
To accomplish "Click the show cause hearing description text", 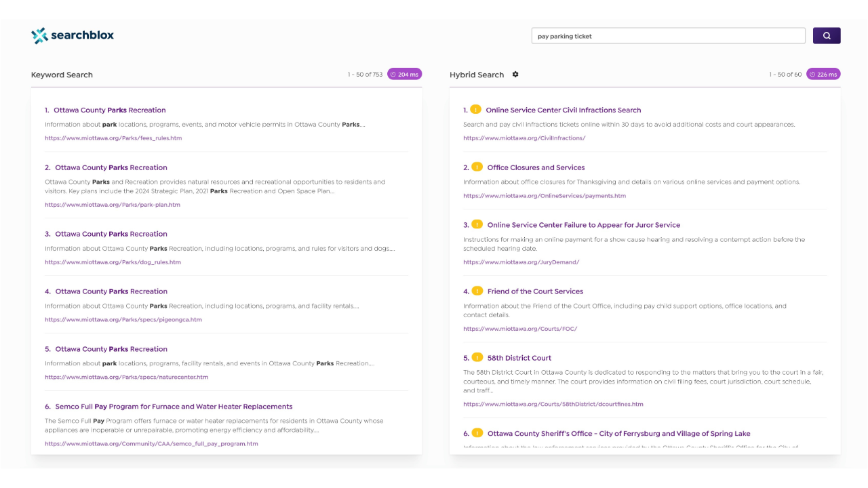I will (634, 244).
